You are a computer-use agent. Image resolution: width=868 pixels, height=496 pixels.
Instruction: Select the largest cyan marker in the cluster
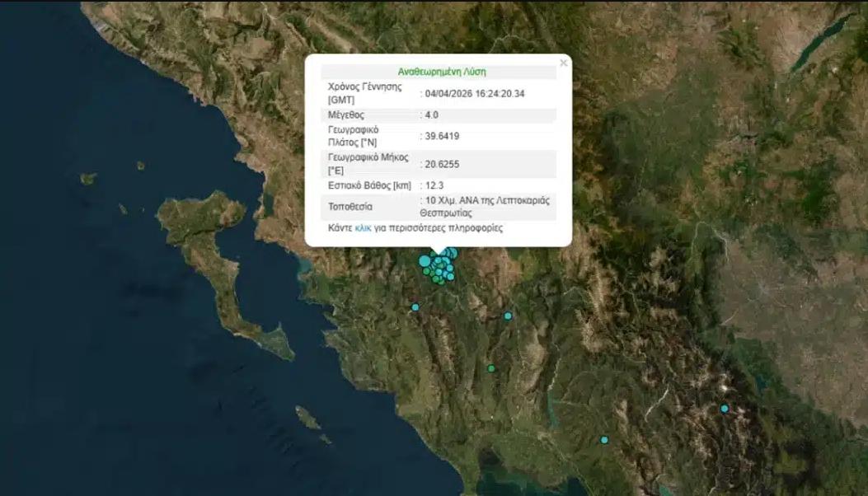(425, 261)
